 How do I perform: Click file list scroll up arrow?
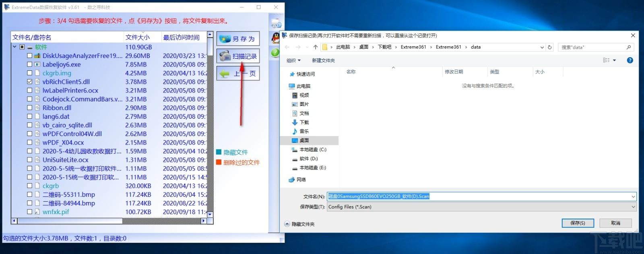click(210, 35)
